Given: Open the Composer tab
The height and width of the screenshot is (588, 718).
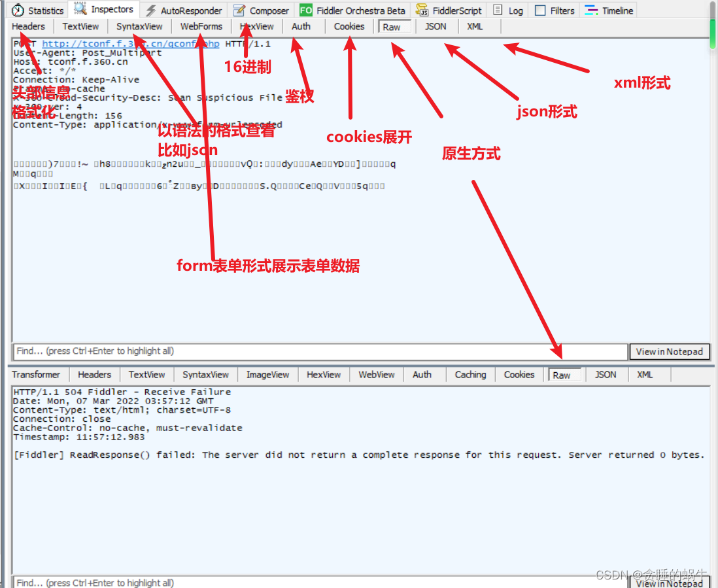Looking at the screenshot, I should (x=261, y=10).
